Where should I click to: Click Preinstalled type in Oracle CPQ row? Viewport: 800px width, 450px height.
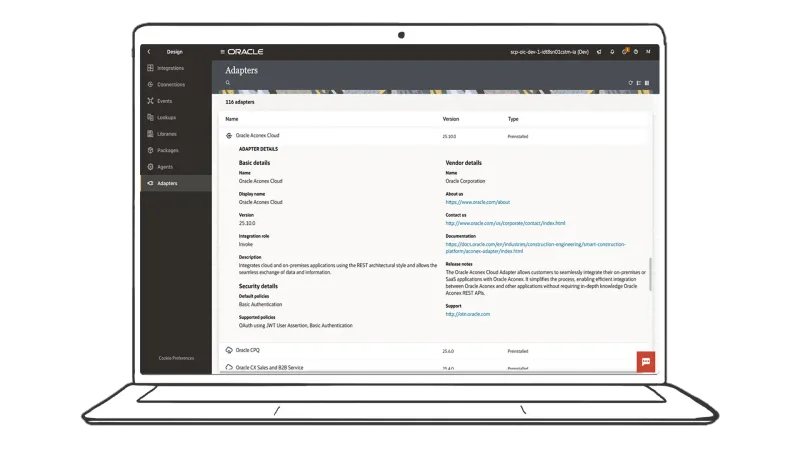[517, 351]
